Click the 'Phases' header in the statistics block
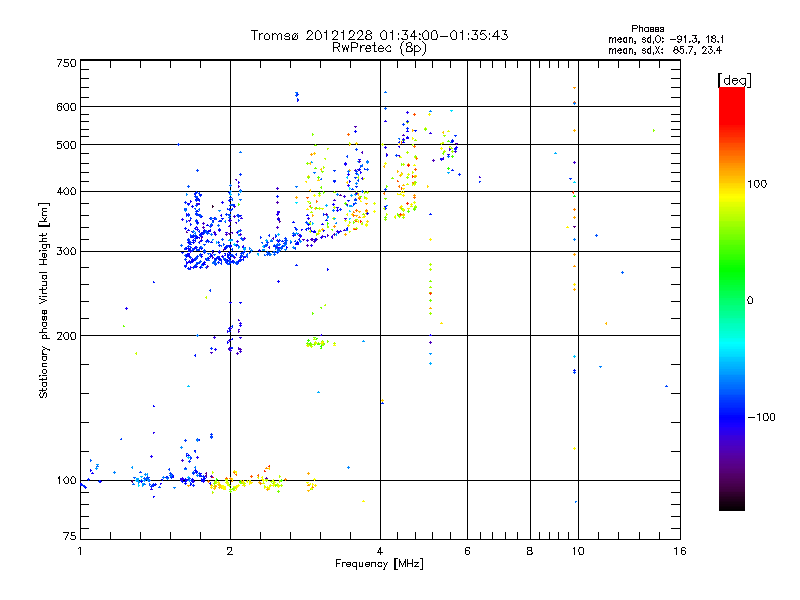 click(647, 29)
